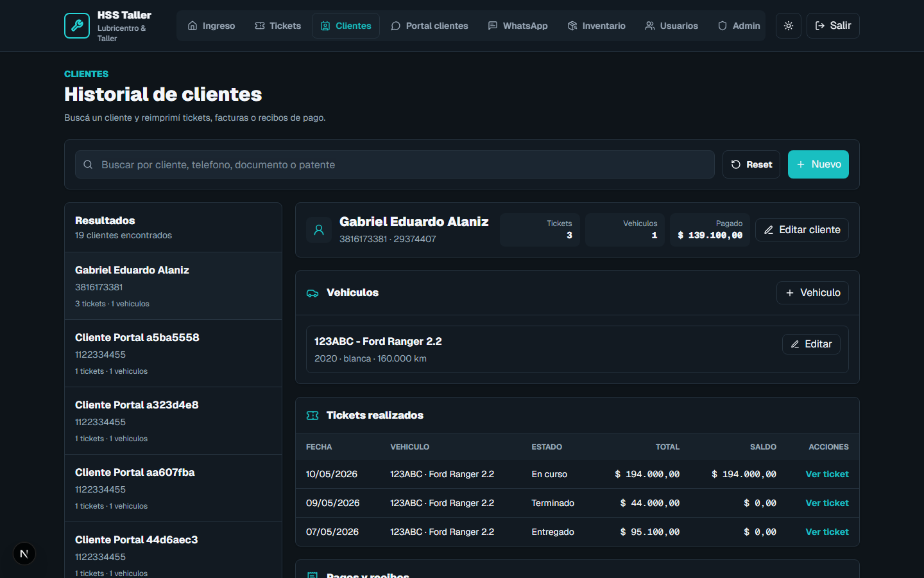Click the car icon next to Vehiculos
The height and width of the screenshot is (578, 924).
tap(312, 293)
